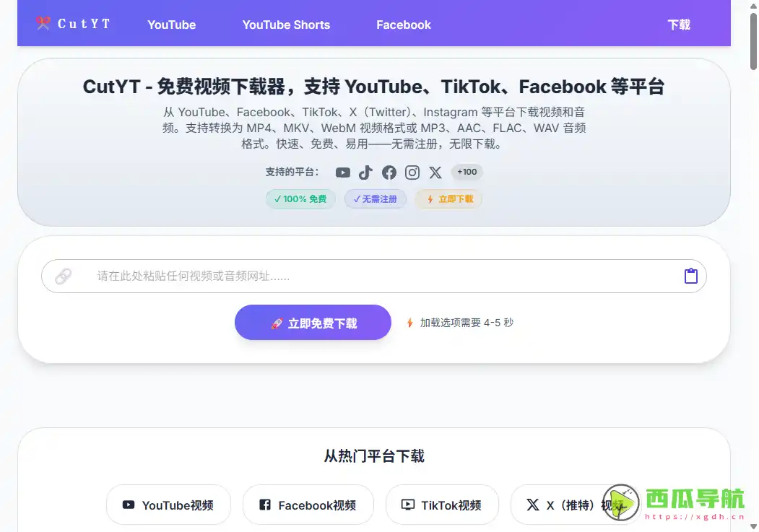
Task: Click the Facebook icon next to TikTok
Action: coord(389,172)
